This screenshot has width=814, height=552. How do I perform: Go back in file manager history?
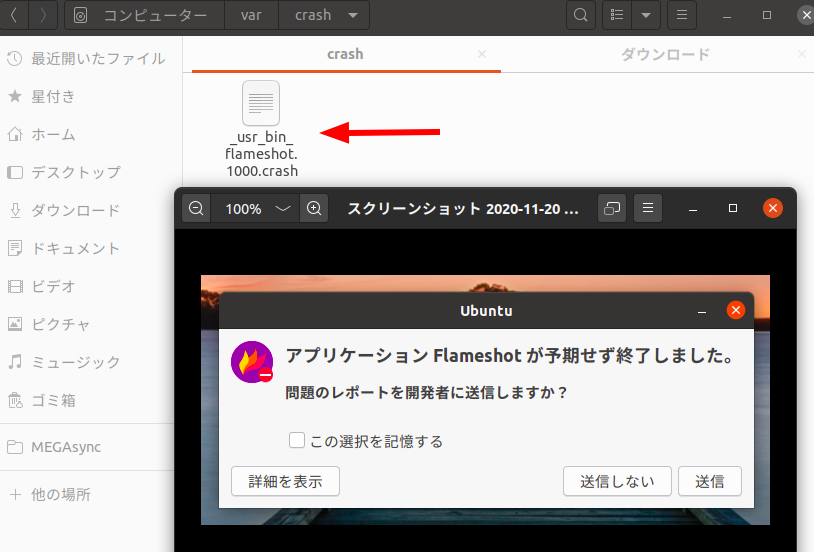tap(14, 16)
